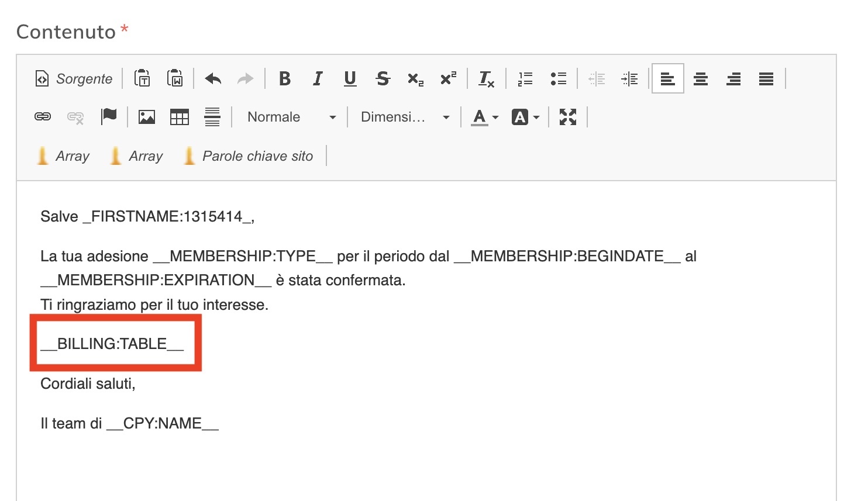The height and width of the screenshot is (501, 868).
Task: Click the __BILLING:TABLE__ placeholder text in the editor
Action: coord(112,344)
